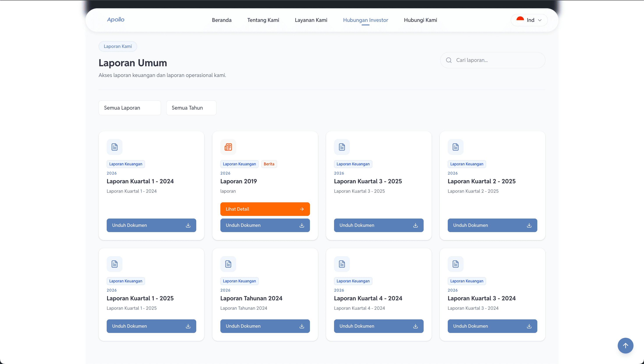Open the Semua Tahun filter dropdown
Viewport: 644px width, 364px height.
coord(191,108)
